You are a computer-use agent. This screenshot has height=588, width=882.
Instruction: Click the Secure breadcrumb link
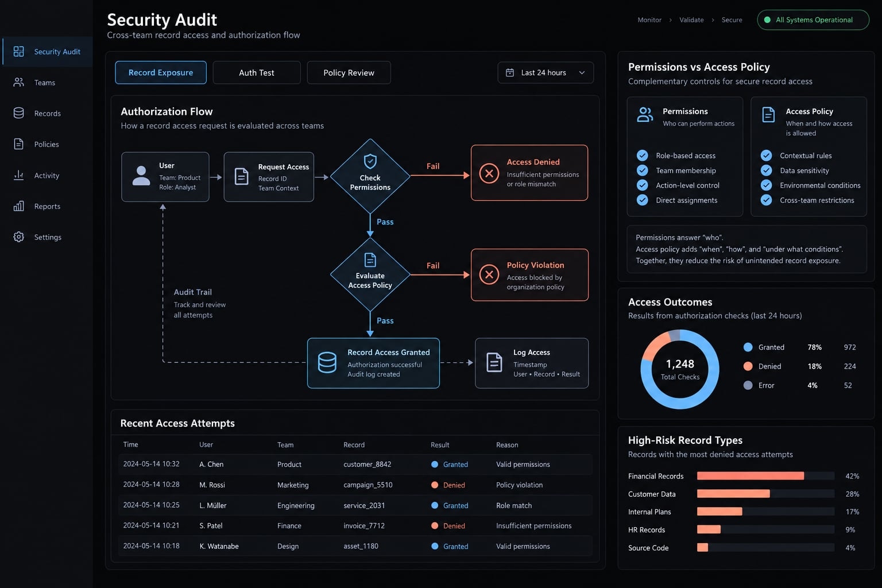(x=732, y=20)
